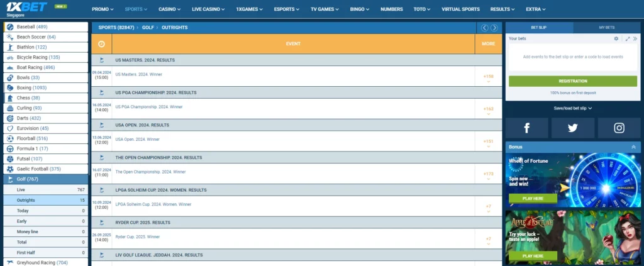Expand Save/load bet slip
This screenshot has height=266, width=644.
(x=572, y=108)
